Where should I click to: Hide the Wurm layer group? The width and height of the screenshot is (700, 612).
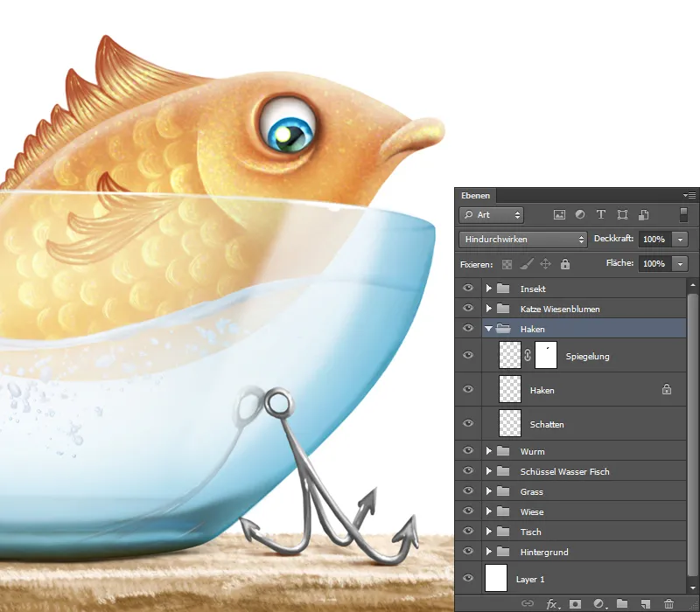click(x=468, y=451)
